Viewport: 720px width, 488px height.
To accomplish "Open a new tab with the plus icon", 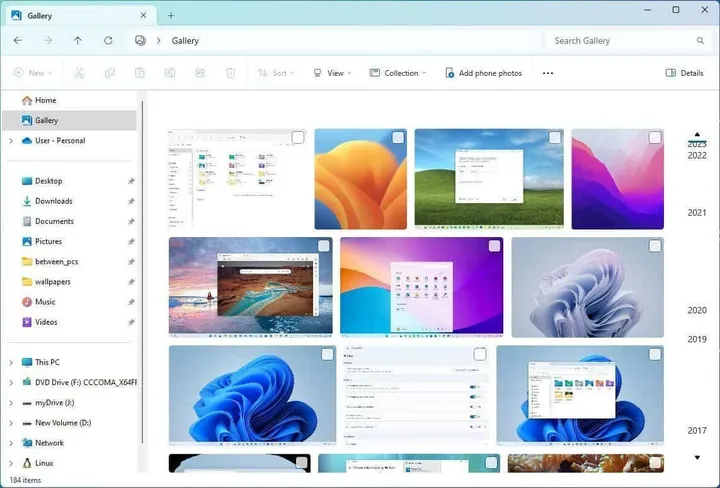I will [171, 15].
